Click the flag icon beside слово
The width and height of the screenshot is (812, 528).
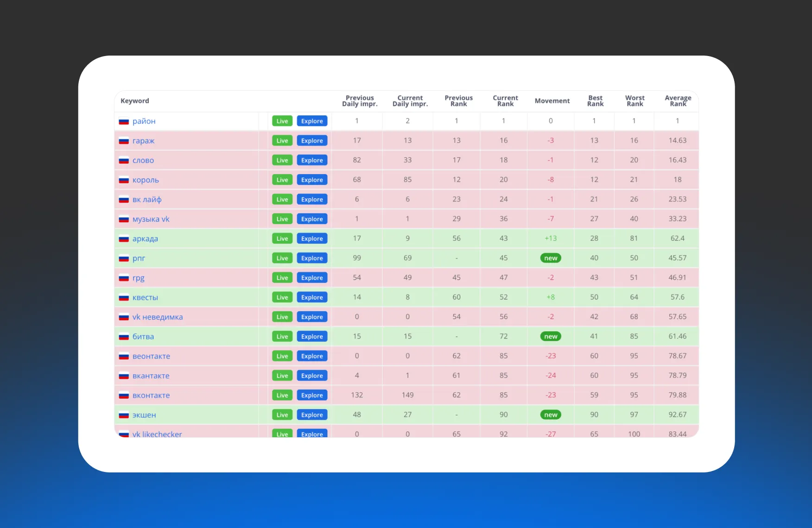[x=124, y=160]
